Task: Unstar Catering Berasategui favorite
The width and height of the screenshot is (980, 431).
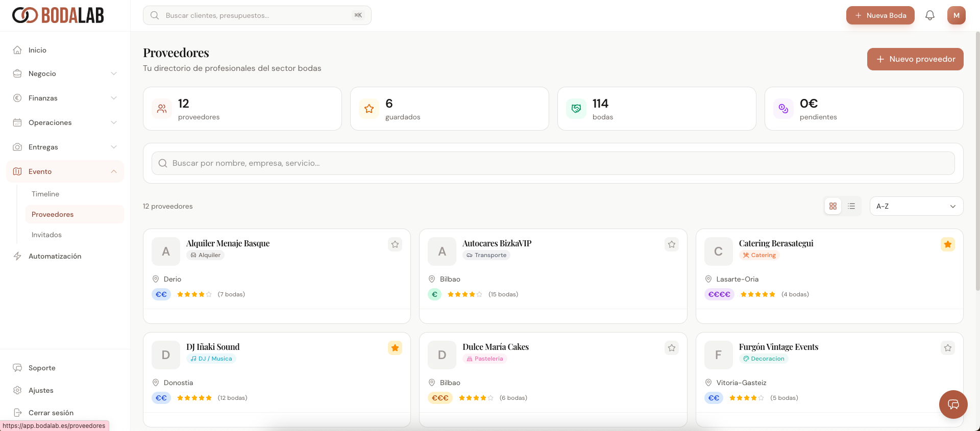Action: coord(947,244)
